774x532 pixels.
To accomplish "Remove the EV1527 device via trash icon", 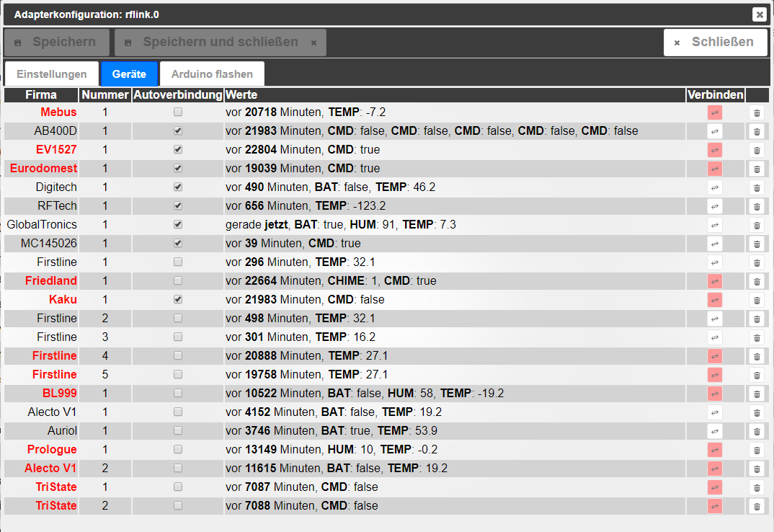I will point(756,150).
